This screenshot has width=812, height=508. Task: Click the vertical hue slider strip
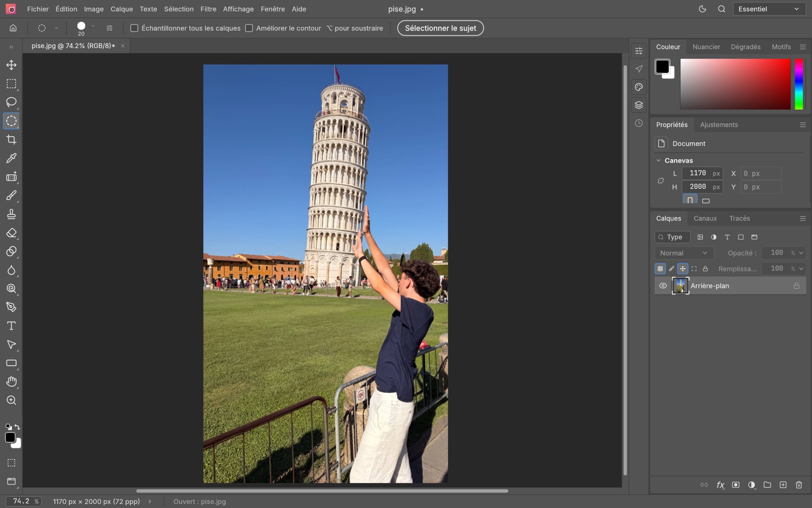799,84
